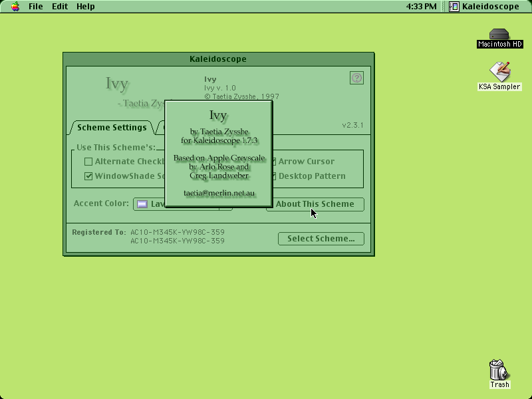Click the taetia@merlin.net.au email text
This screenshot has height=399, width=532.
click(x=219, y=193)
